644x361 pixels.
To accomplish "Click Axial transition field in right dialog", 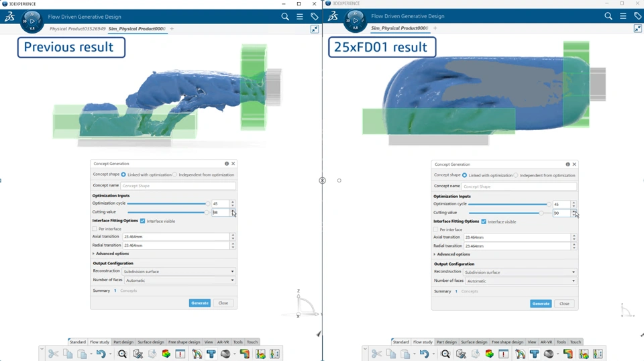I will (517, 238).
